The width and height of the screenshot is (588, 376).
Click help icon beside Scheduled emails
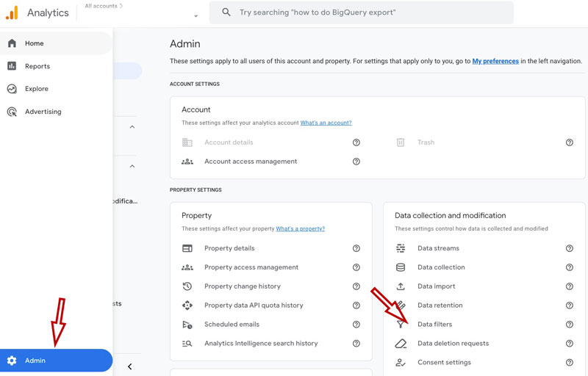point(356,325)
